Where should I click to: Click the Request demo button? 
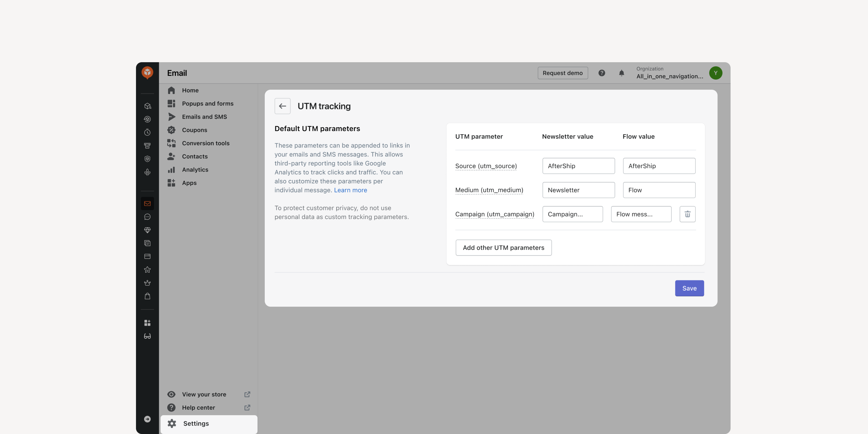(x=562, y=73)
